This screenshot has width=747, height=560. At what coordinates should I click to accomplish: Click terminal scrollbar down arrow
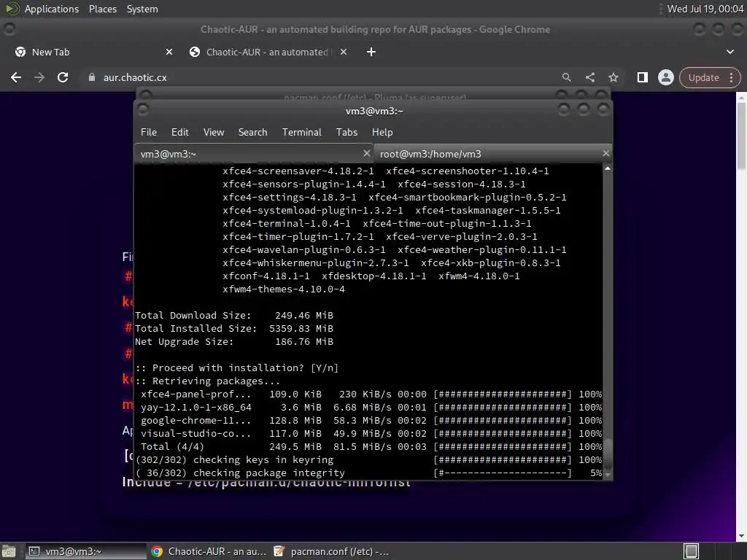pos(608,475)
